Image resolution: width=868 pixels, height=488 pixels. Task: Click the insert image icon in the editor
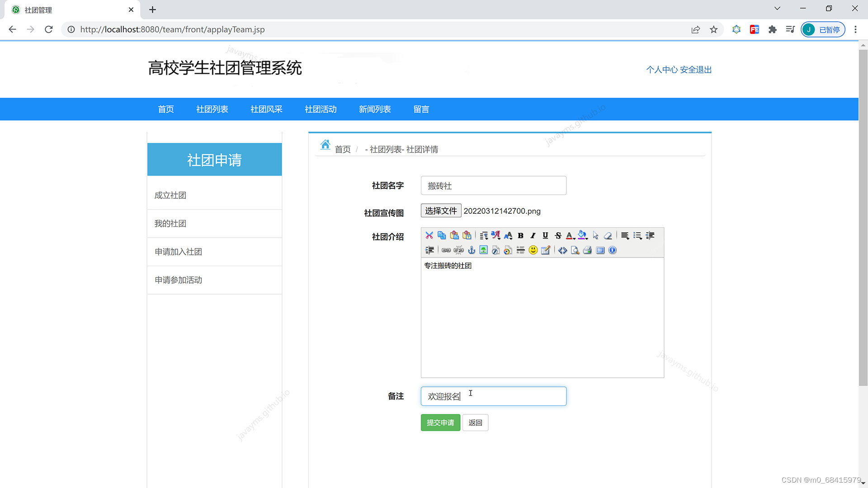[x=483, y=250]
